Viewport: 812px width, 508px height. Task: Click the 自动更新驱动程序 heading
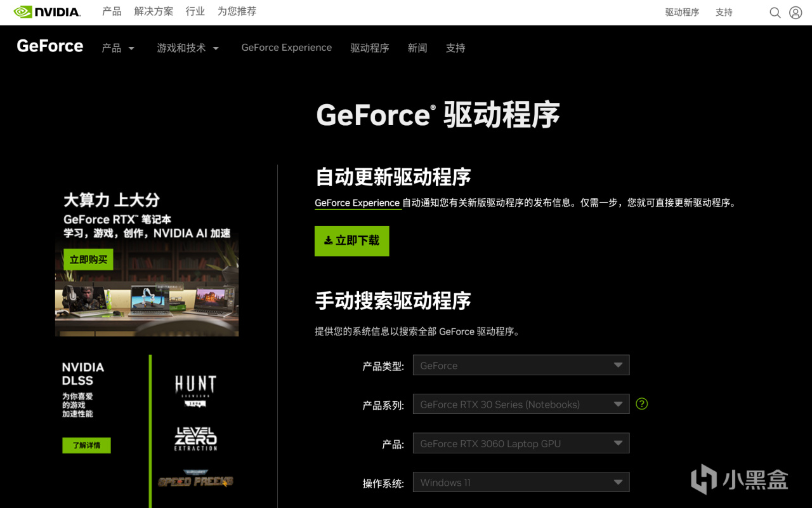point(393,177)
